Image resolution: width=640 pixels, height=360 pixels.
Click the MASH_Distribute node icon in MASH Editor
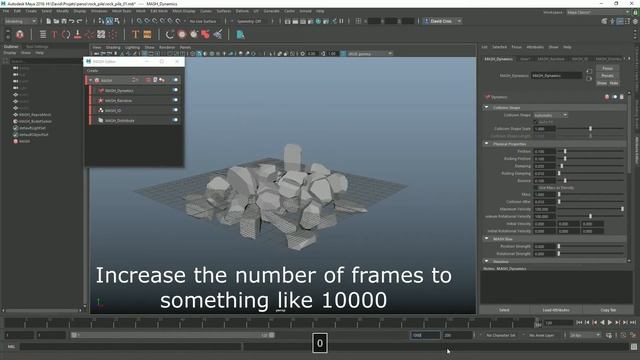(x=100, y=120)
